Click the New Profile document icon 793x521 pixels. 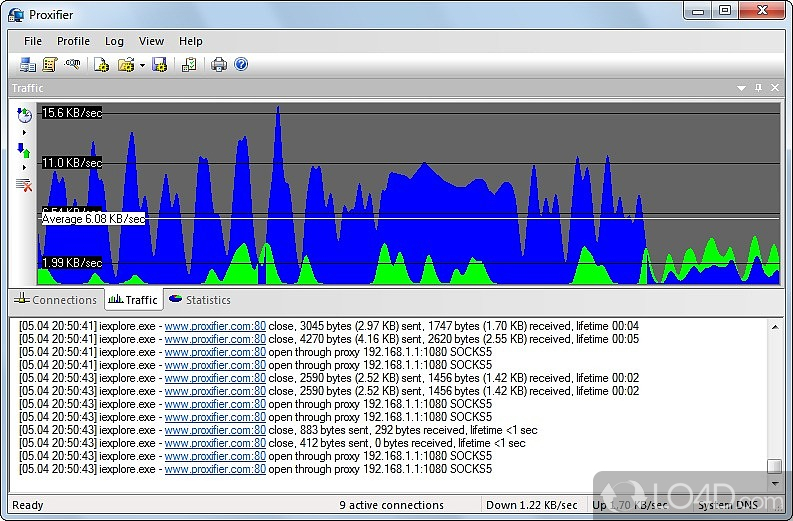pos(101,65)
